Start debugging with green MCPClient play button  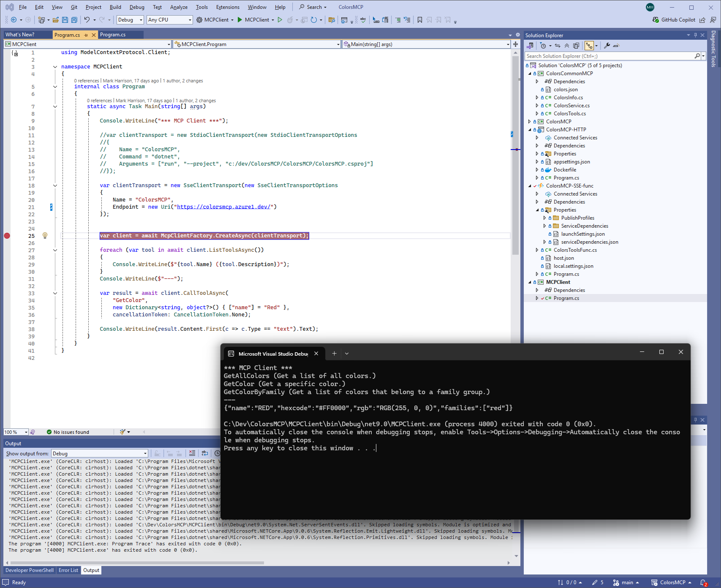tap(240, 20)
